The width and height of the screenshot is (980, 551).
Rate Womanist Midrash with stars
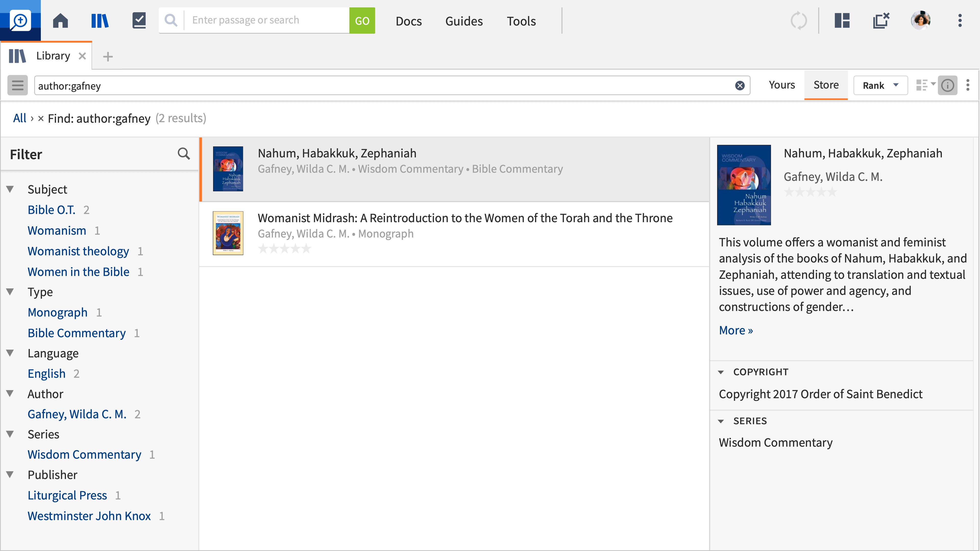pos(285,249)
